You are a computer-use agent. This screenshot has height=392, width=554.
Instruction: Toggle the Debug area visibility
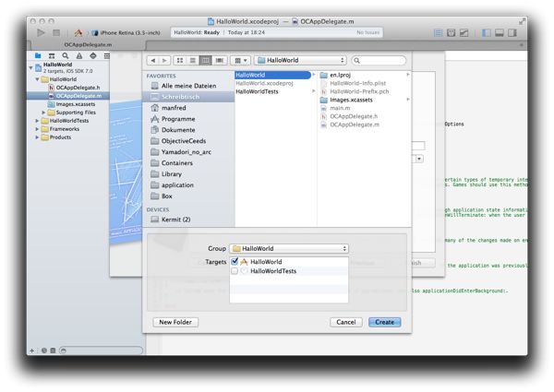[500, 33]
